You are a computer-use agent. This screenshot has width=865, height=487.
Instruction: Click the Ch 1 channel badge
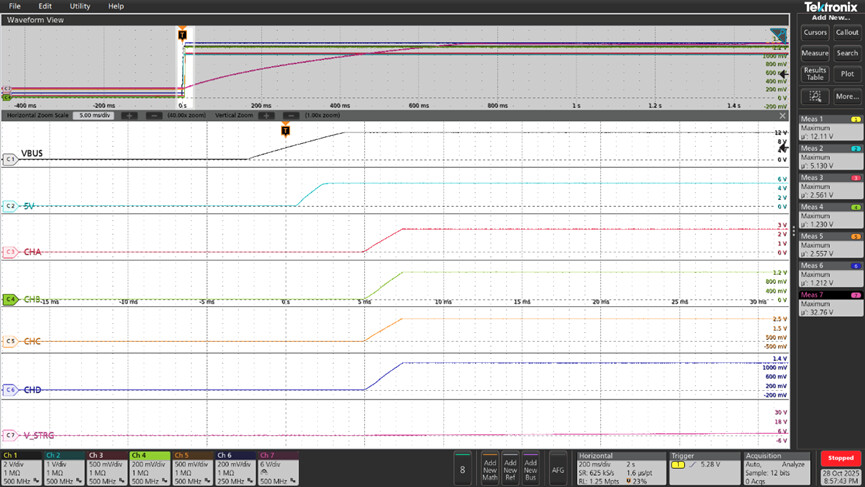(21, 468)
